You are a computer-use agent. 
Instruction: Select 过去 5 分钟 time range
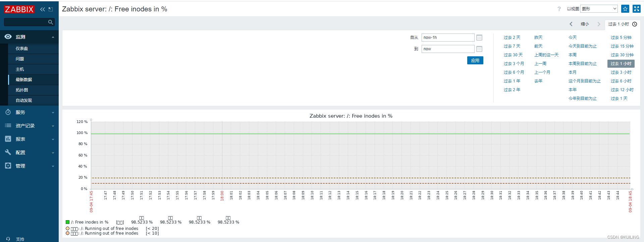coord(621,38)
